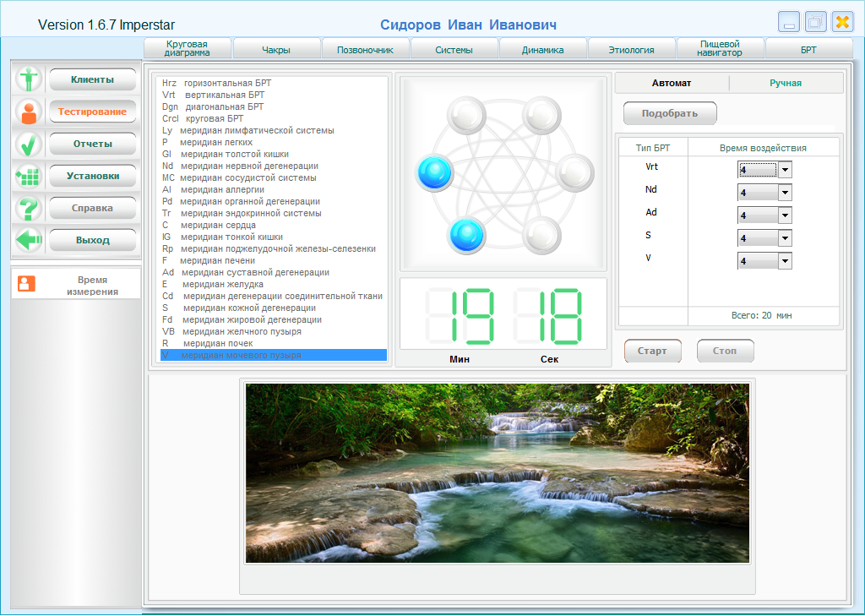865x616 pixels.
Task: Select the Автомат mode tab
Action: point(672,83)
